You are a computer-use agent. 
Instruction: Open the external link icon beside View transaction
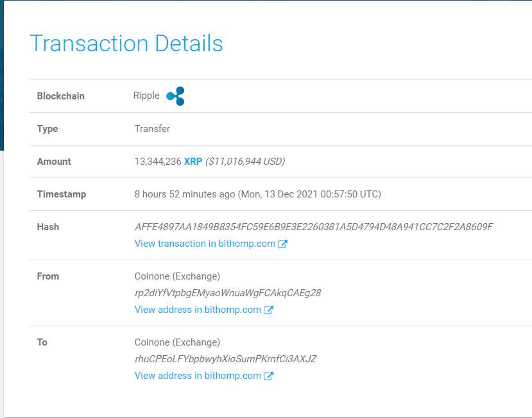(x=282, y=244)
